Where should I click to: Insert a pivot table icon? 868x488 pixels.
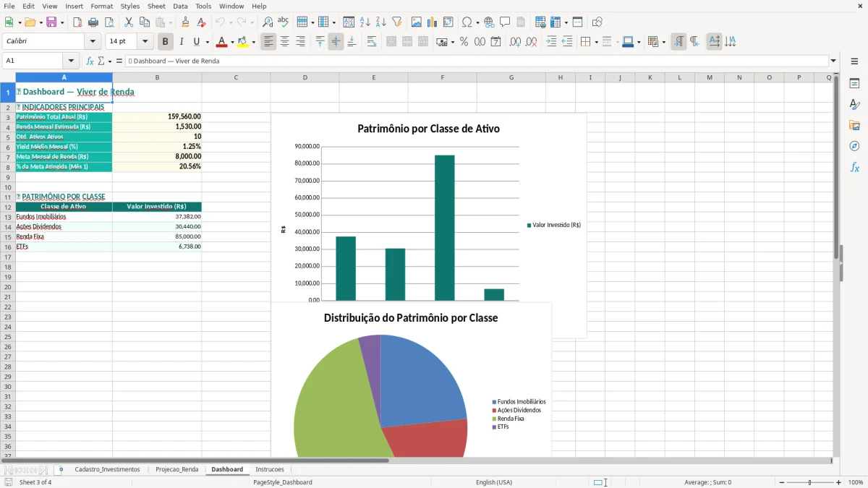pos(448,22)
